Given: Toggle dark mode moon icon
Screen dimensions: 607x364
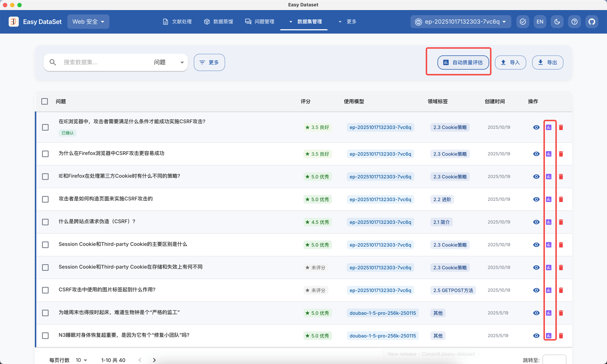Looking at the screenshot, I should coord(557,22).
